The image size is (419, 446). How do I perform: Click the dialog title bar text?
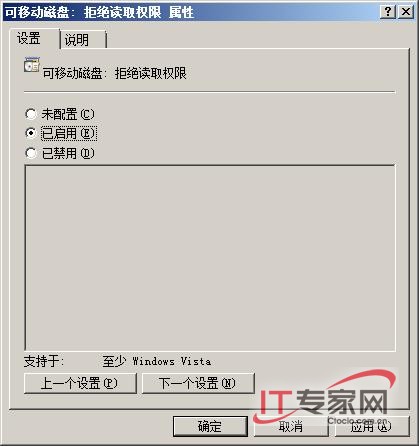pyautogui.click(x=99, y=12)
